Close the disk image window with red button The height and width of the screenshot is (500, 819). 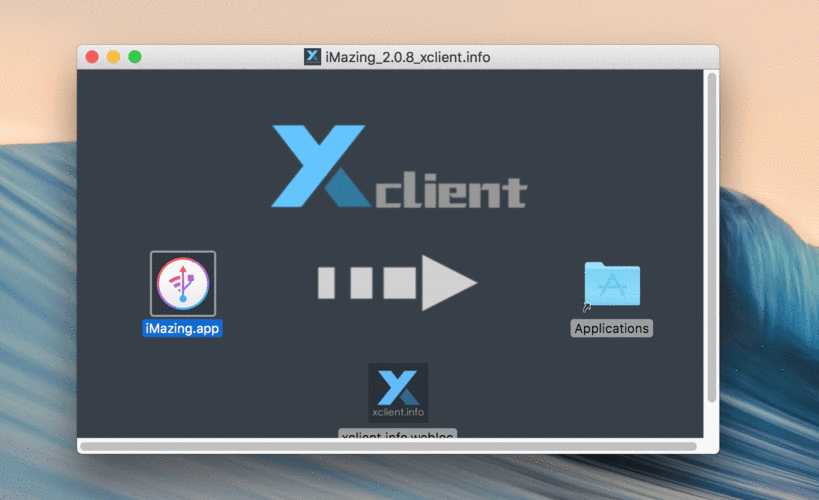click(x=92, y=57)
